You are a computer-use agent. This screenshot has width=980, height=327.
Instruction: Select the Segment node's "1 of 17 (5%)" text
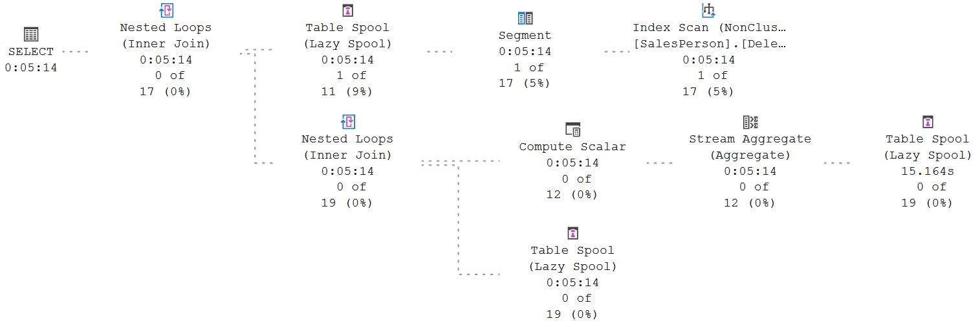point(525,75)
